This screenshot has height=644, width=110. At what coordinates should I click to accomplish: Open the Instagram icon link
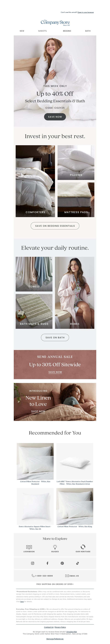click(x=32, y=563)
